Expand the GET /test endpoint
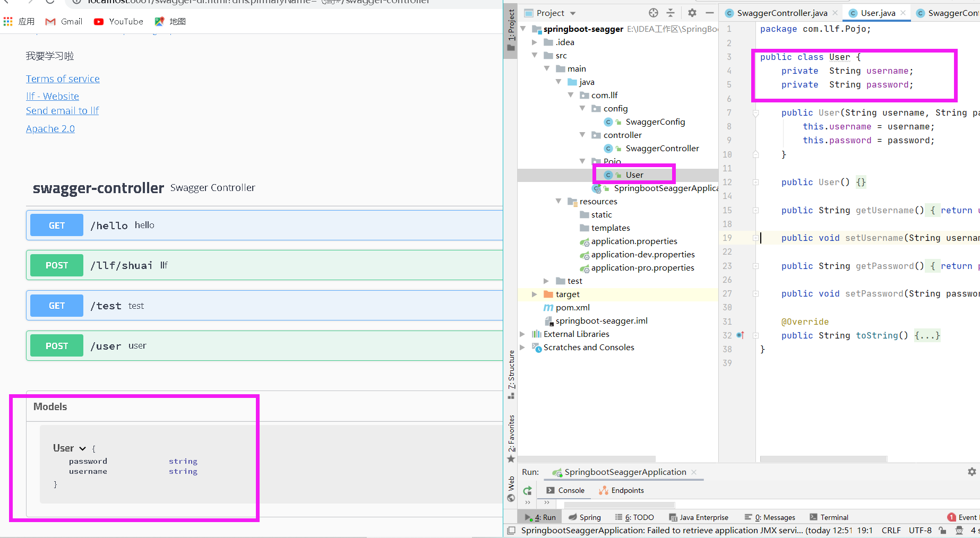 tap(264, 306)
